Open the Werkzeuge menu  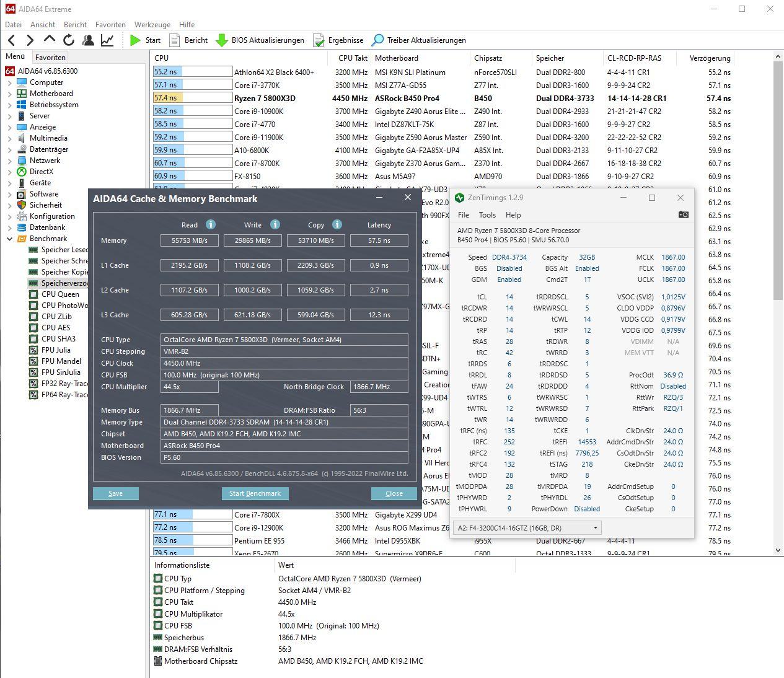pos(152,25)
